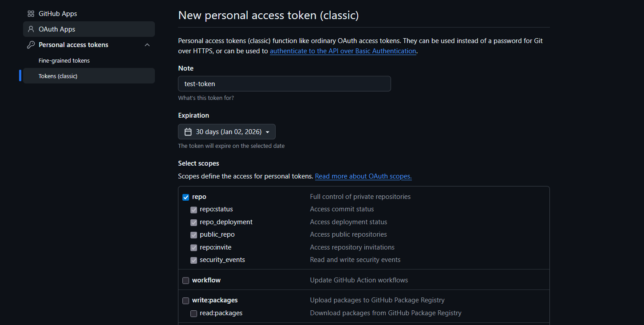Open the OAuth Apps sidebar item
644x325 pixels.
point(57,29)
